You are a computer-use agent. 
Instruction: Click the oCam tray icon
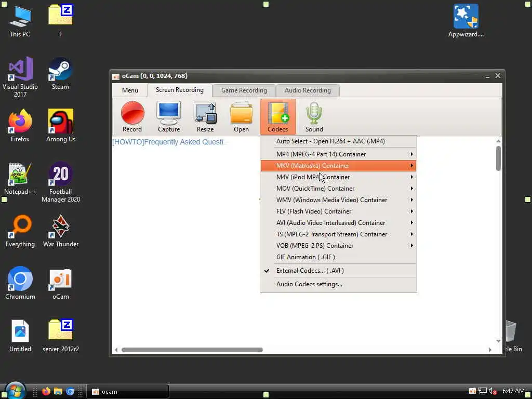[x=472, y=391]
